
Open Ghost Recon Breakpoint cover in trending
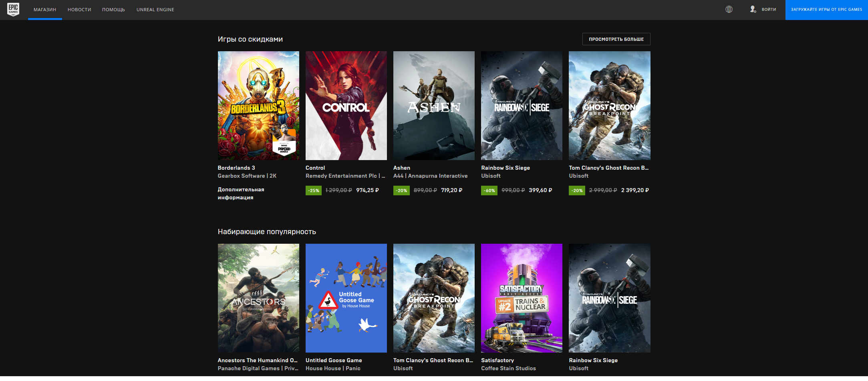[434, 298]
